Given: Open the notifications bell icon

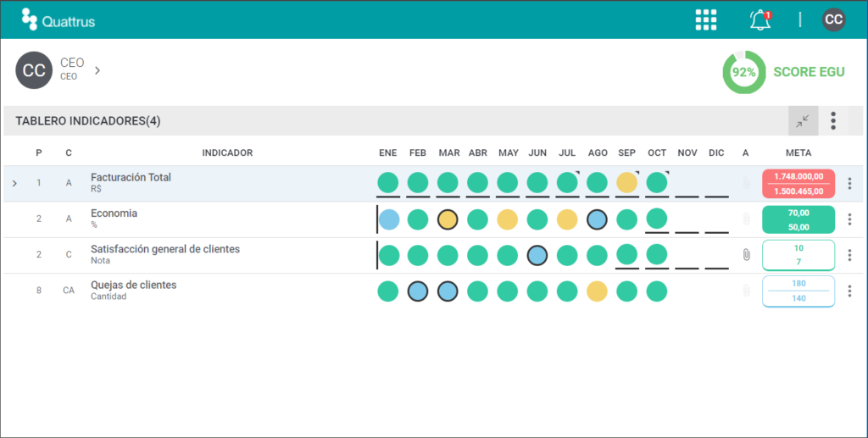Looking at the screenshot, I should [x=760, y=20].
